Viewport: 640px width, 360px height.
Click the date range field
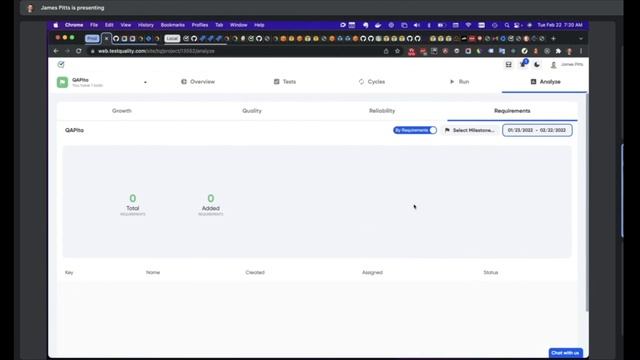coord(537,130)
